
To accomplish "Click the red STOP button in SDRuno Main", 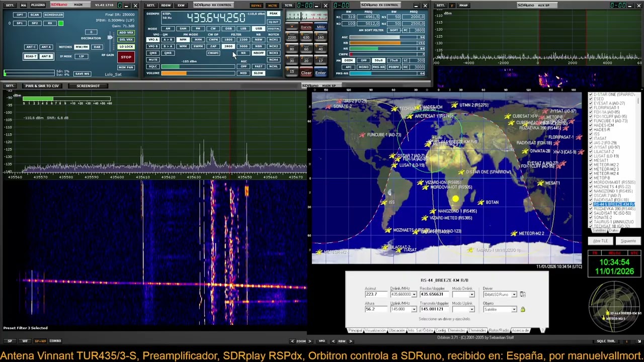I will (126, 57).
